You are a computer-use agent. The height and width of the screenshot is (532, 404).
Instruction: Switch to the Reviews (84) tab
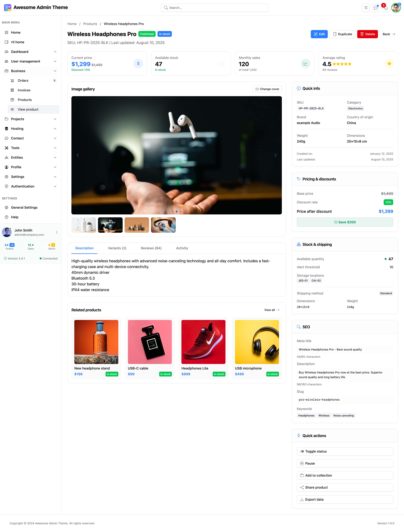[151, 248]
